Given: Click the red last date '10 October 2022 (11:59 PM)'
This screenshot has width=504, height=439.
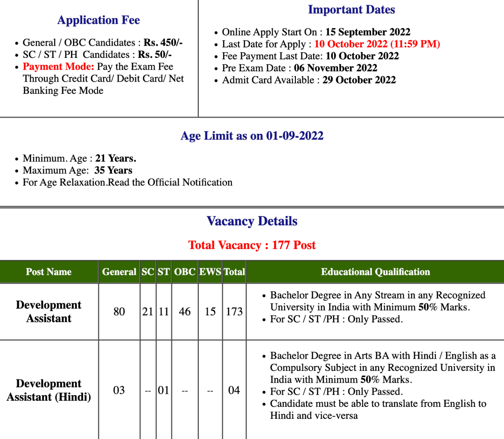Looking at the screenshot, I should pyautogui.click(x=377, y=44).
